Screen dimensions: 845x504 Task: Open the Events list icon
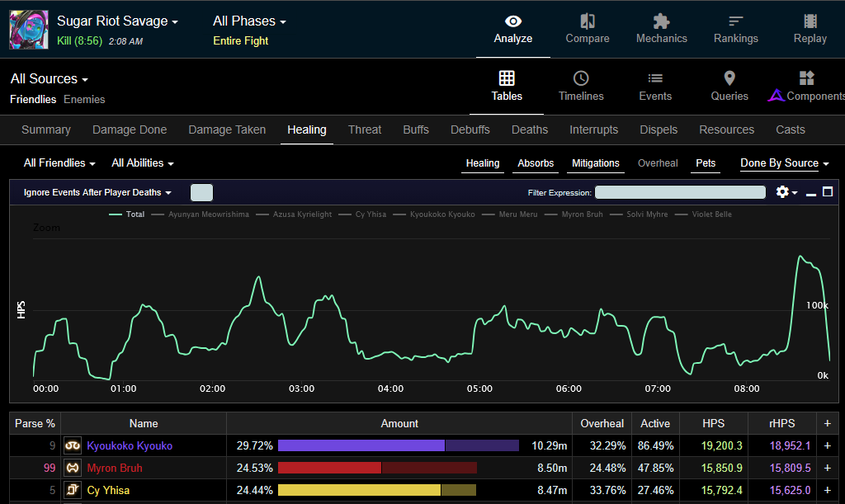pos(655,78)
